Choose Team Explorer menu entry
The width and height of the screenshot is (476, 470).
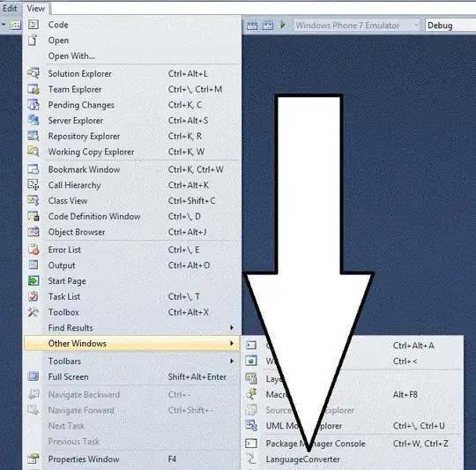click(x=132, y=89)
